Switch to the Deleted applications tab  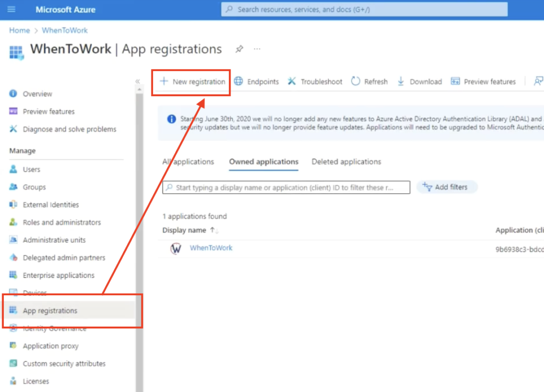[346, 161]
